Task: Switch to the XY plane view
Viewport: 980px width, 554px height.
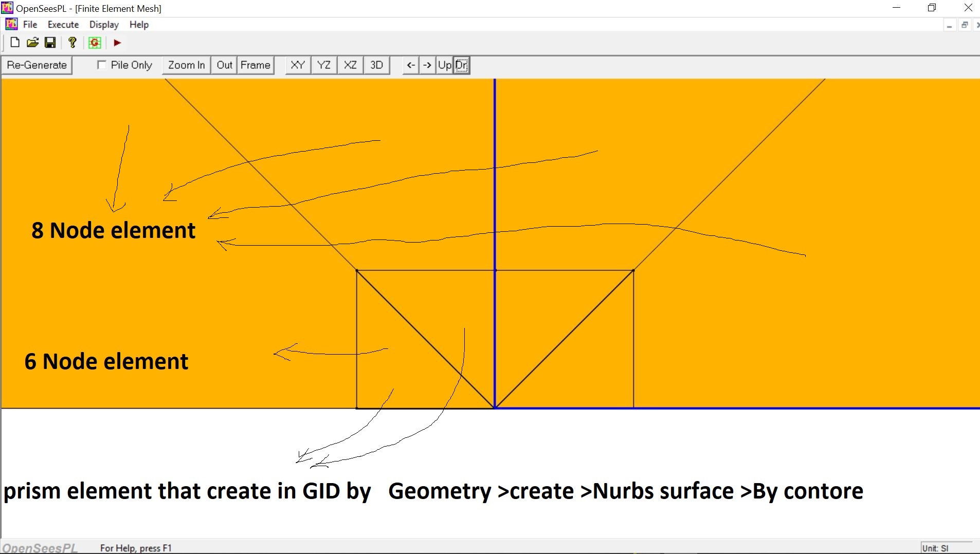Action: 298,65
